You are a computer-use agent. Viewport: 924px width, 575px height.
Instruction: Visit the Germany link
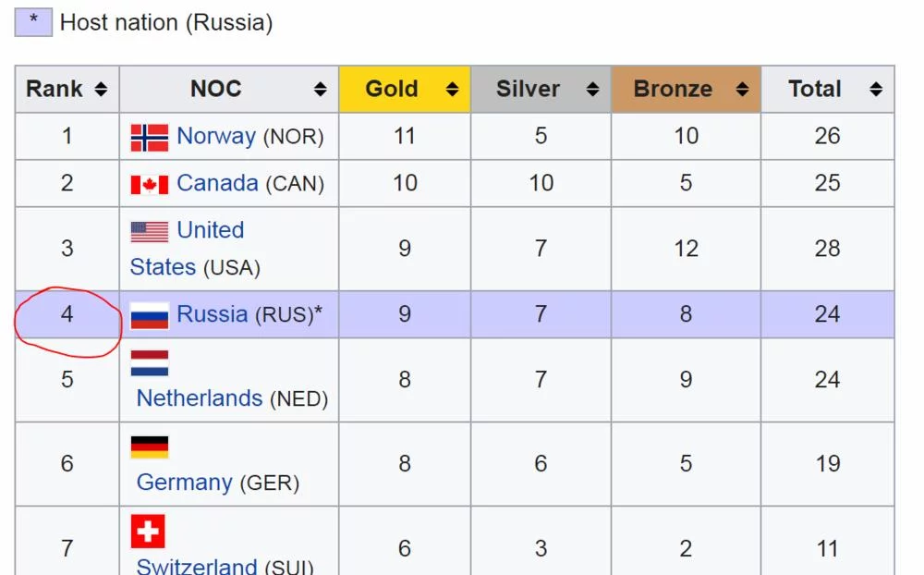point(185,483)
